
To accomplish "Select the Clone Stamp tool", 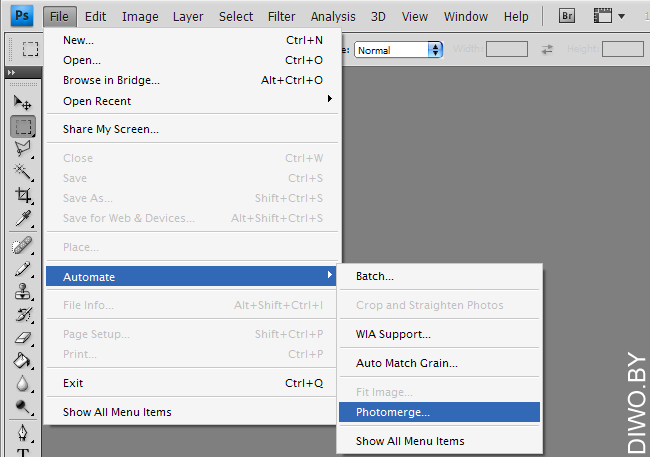I will tap(22, 292).
